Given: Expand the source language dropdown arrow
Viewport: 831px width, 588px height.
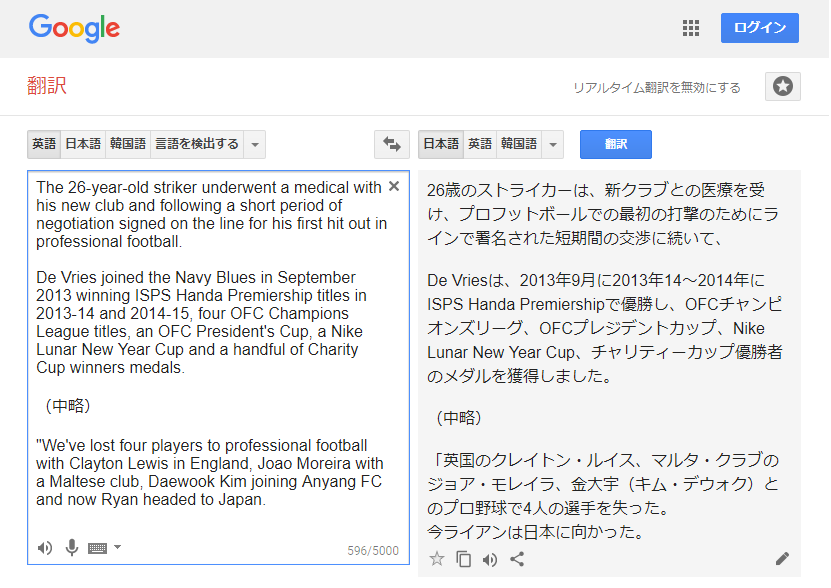Looking at the screenshot, I should tap(255, 144).
